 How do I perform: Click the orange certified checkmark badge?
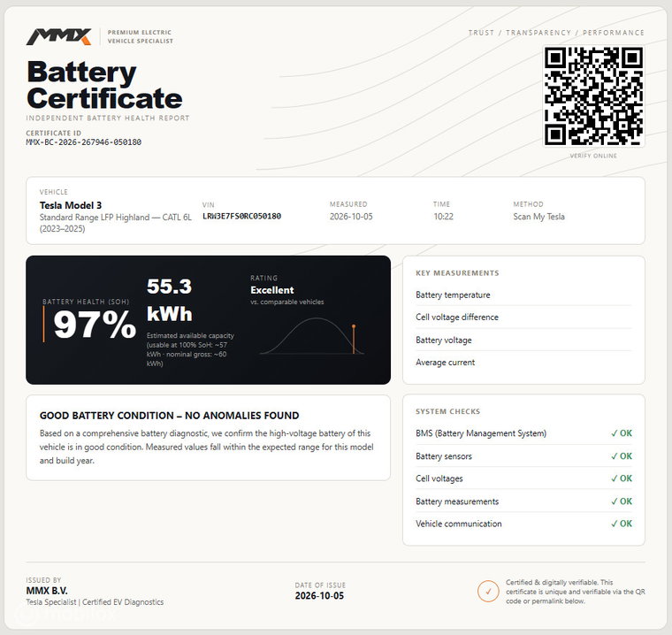click(488, 592)
